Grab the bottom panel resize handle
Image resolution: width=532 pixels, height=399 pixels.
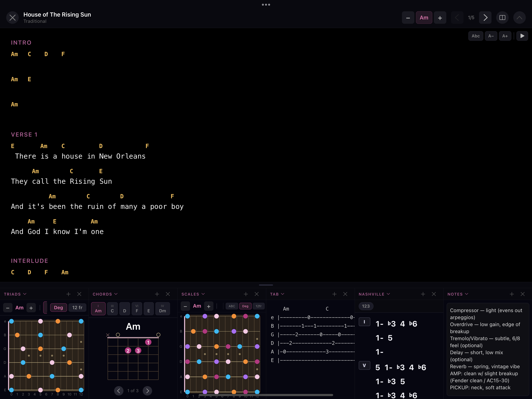[x=266, y=285]
